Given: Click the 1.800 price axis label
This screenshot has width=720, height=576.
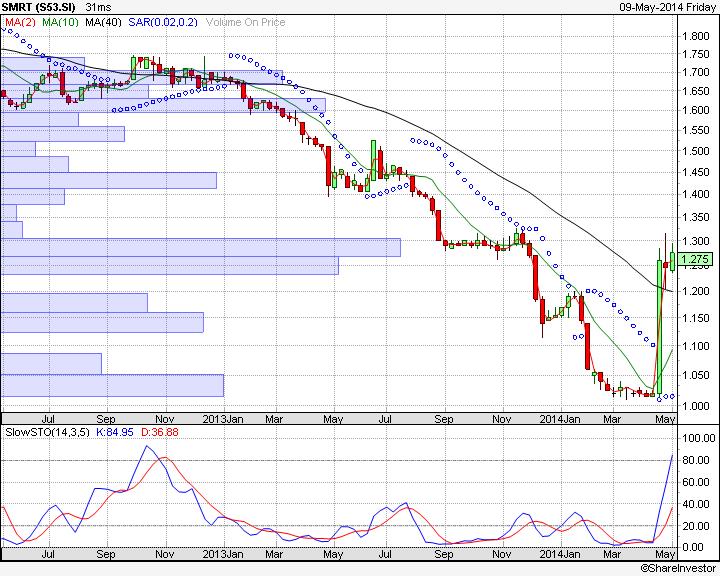Looking at the screenshot, I should [x=696, y=36].
